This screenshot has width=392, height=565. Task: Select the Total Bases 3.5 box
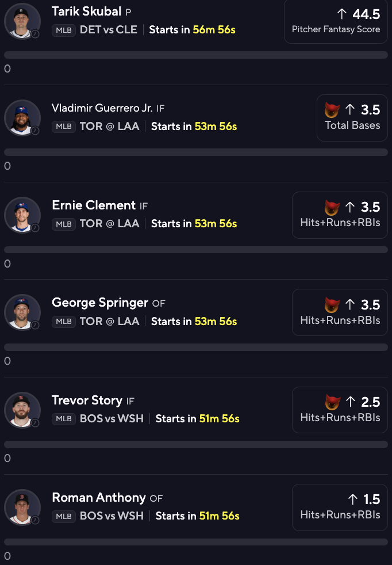(352, 118)
